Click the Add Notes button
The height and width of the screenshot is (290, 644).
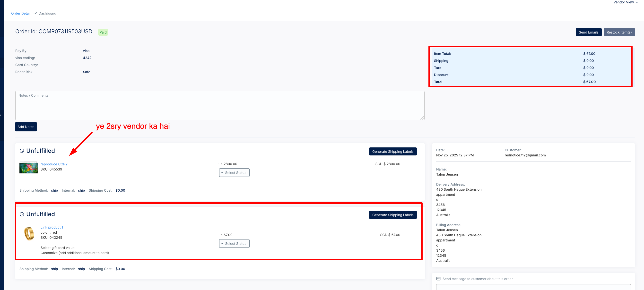click(26, 127)
